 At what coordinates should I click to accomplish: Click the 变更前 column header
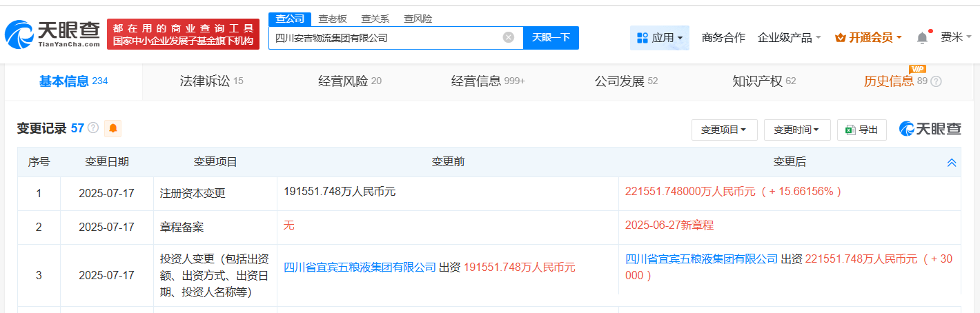(x=448, y=162)
